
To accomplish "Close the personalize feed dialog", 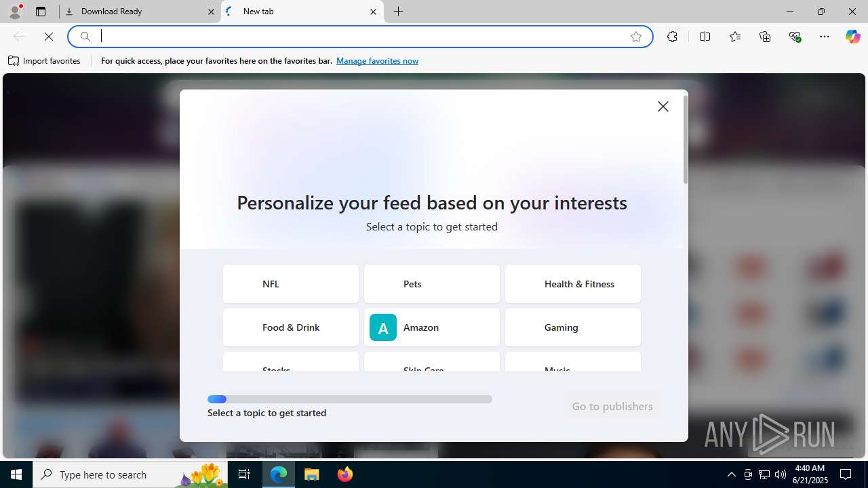I will (x=663, y=106).
